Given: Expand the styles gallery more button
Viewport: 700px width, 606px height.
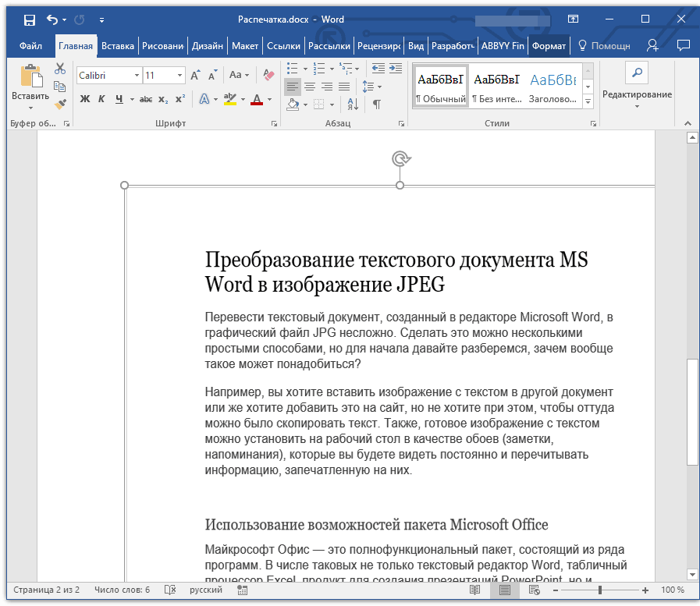Looking at the screenshot, I should click(x=588, y=101).
